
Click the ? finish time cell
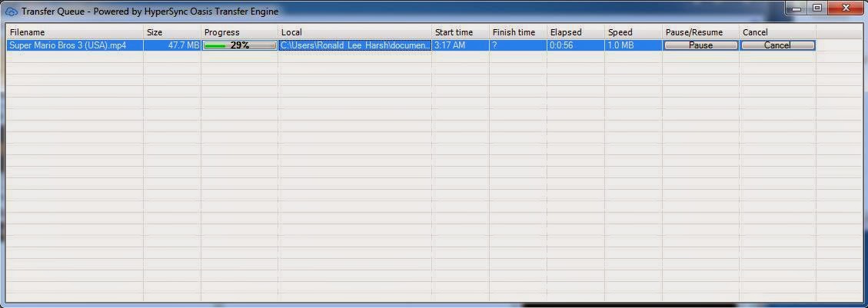click(x=518, y=45)
